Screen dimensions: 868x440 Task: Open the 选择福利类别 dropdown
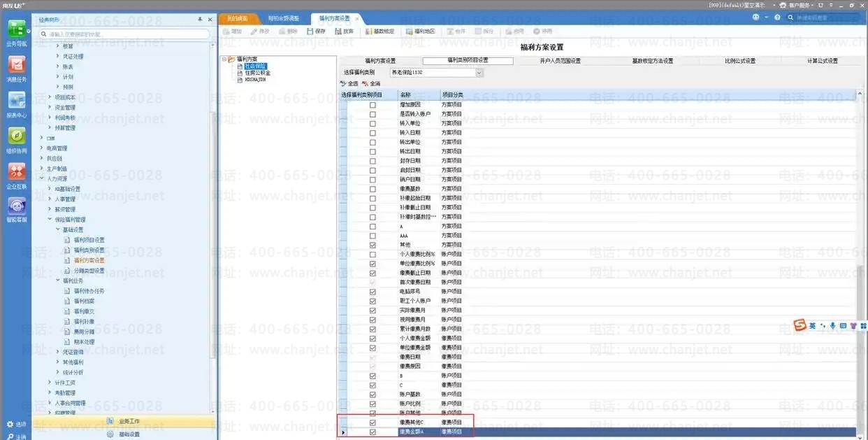point(479,73)
